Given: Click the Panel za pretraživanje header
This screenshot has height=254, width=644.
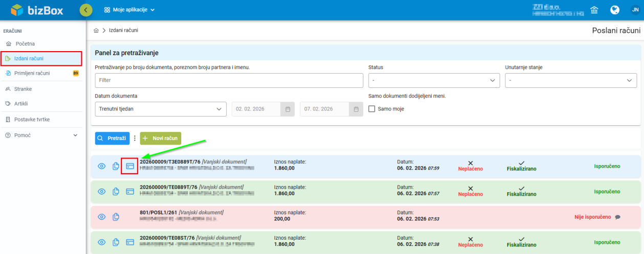Looking at the screenshot, I should click(366, 53).
